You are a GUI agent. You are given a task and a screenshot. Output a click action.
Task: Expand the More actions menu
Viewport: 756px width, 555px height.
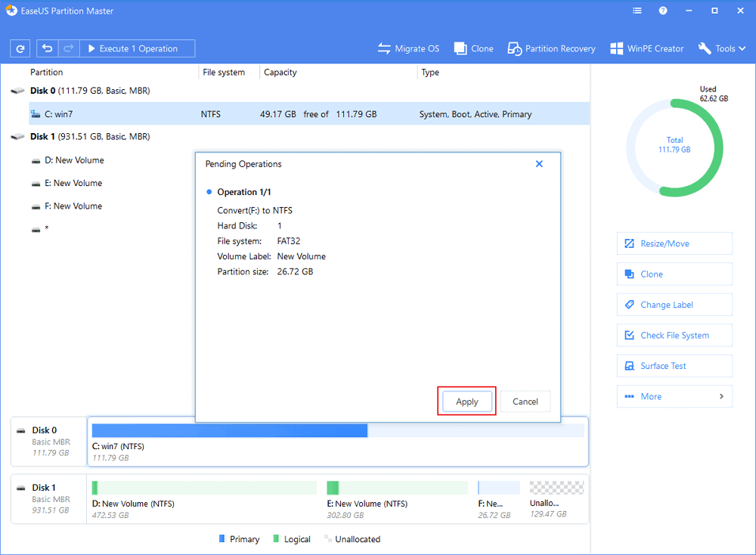(674, 396)
